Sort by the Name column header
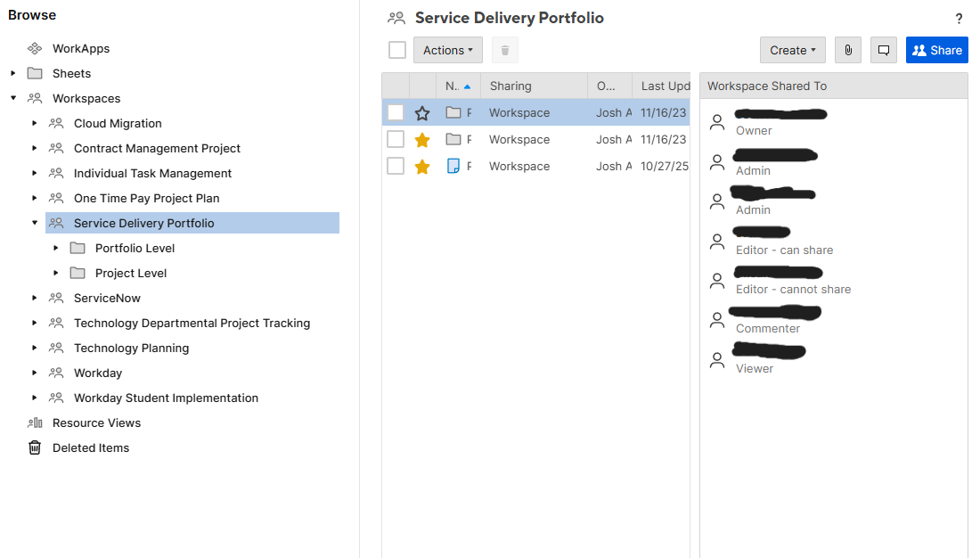This screenshot has height=558, width=980. pos(458,86)
